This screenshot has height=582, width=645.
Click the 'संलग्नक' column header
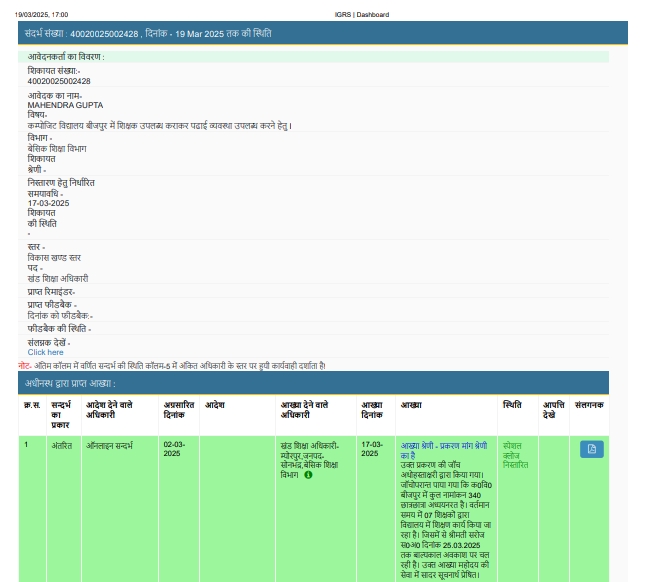click(590, 405)
